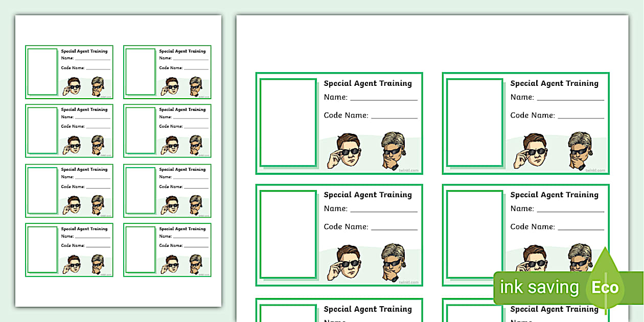Screen dimensions: 644x322
Task: Select the photo frame on the top-right card
Action: coord(474,123)
